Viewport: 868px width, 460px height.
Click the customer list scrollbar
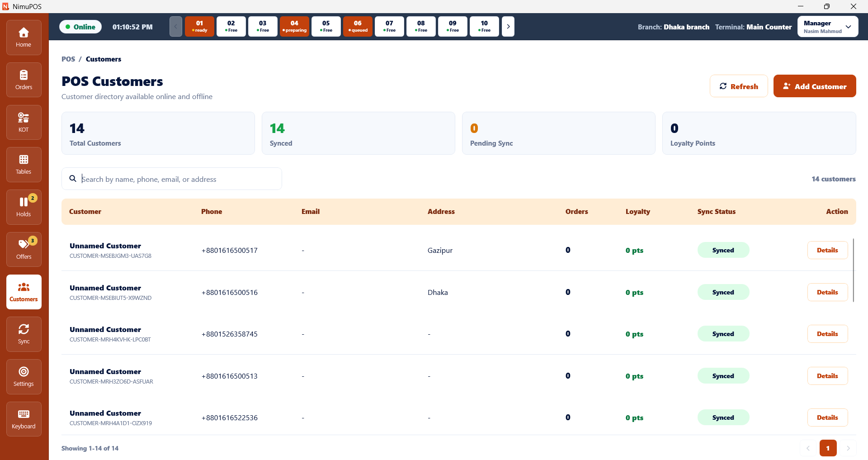853,270
